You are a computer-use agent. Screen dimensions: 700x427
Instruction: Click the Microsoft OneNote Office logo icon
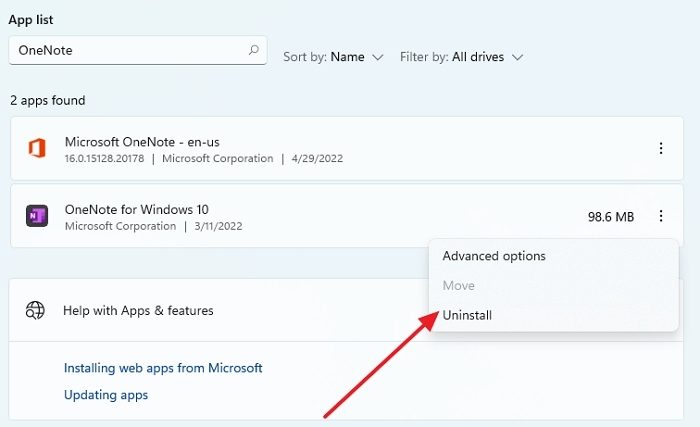[37, 148]
